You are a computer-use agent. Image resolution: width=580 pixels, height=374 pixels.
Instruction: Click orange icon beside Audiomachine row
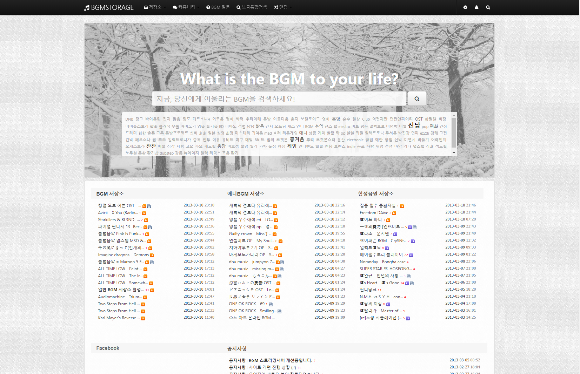(x=145, y=297)
